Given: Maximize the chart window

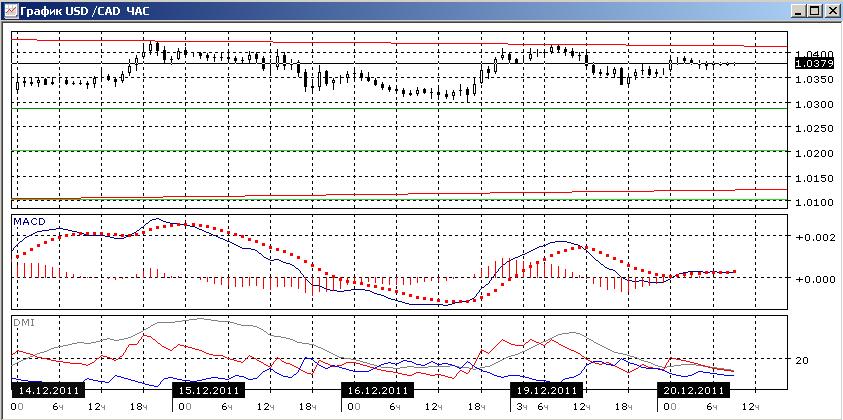Looking at the screenshot, I should (x=814, y=10).
